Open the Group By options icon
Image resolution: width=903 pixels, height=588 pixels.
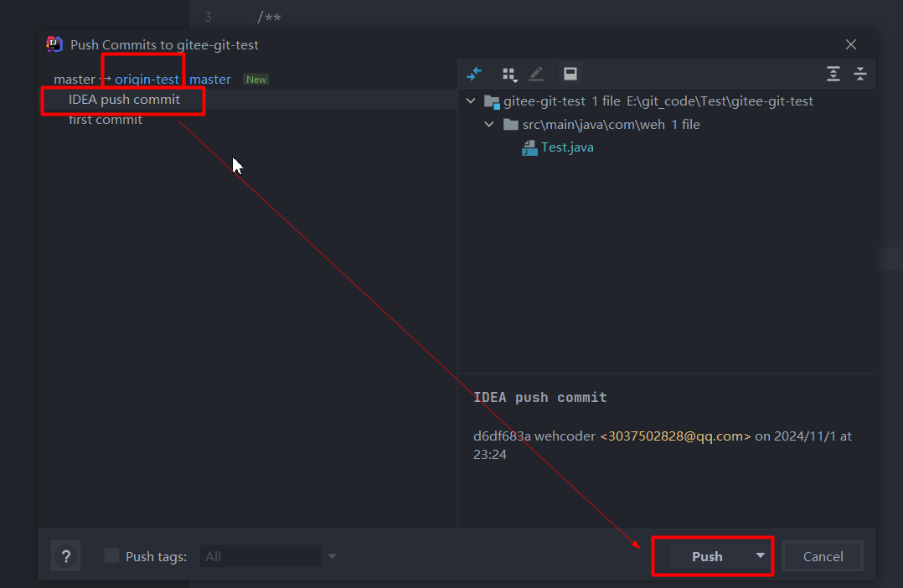click(x=509, y=75)
